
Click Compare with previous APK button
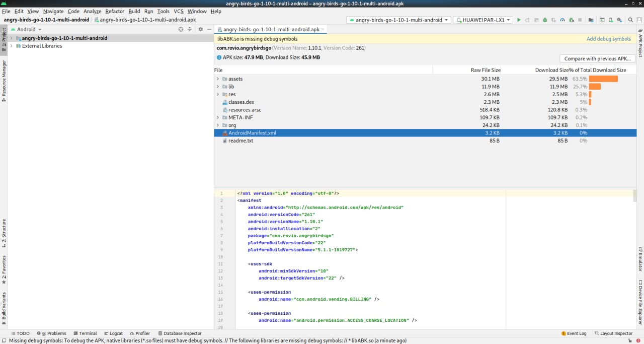pyautogui.click(x=598, y=58)
